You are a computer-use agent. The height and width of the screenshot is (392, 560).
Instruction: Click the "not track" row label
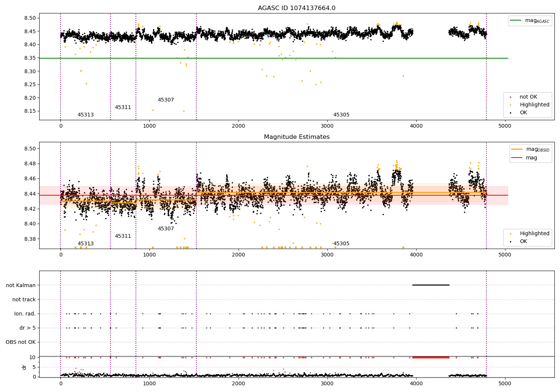point(24,300)
